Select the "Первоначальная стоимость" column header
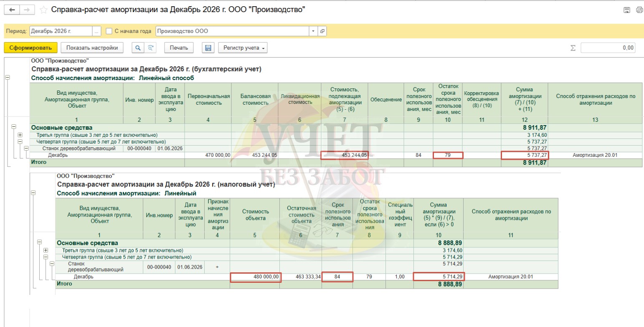The width and height of the screenshot is (644, 327). [x=208, y=99]
